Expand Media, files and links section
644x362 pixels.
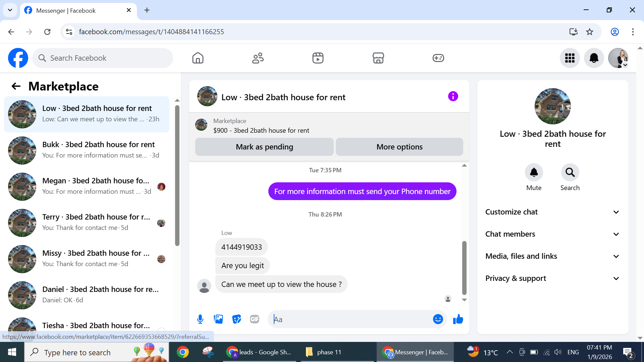coord(552,256)
